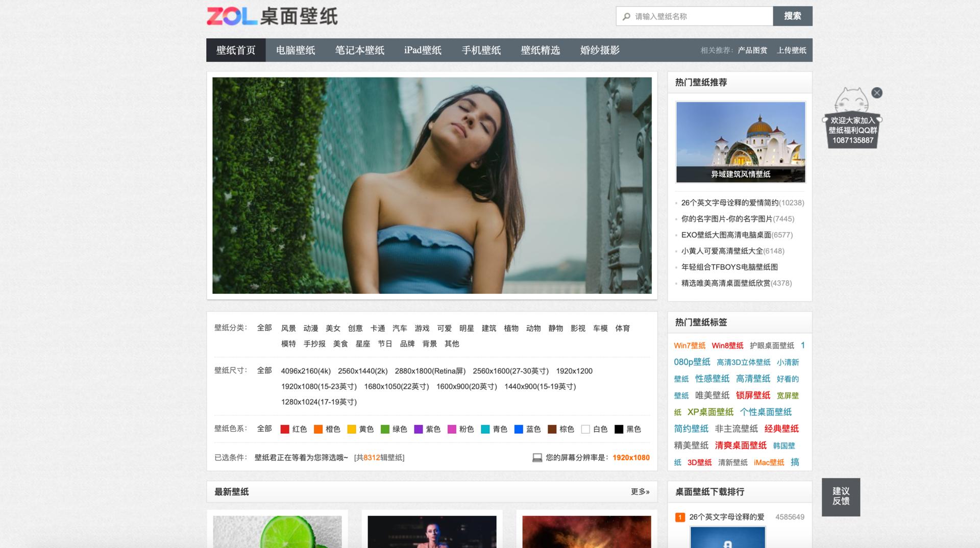
Task: Open the 产品图赏 link
Action: [x=750, y=51]
